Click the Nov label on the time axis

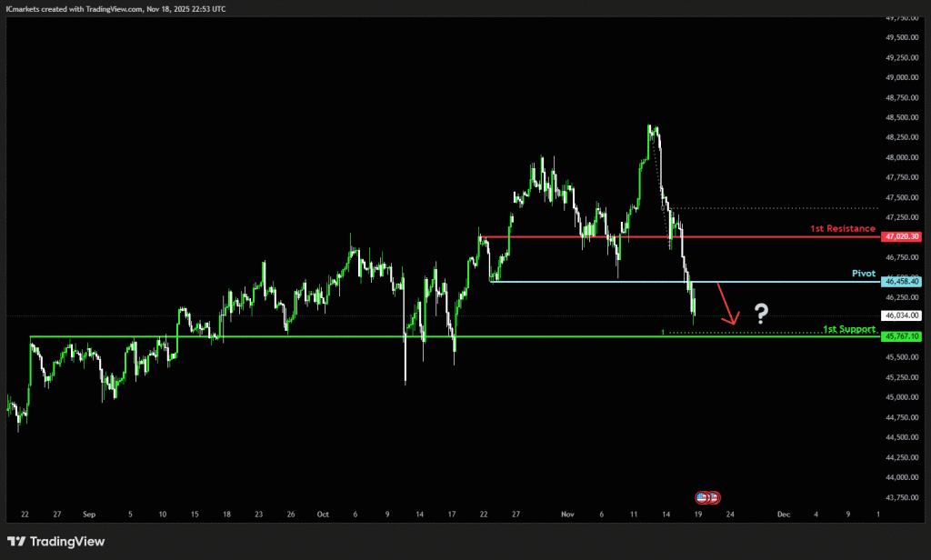[x=568, y=514]
